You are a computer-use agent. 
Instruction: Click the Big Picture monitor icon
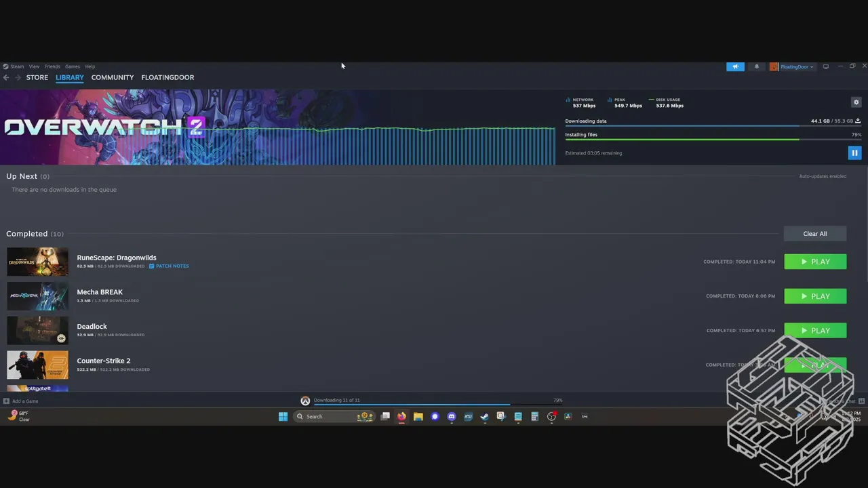[x=825, y=66]
